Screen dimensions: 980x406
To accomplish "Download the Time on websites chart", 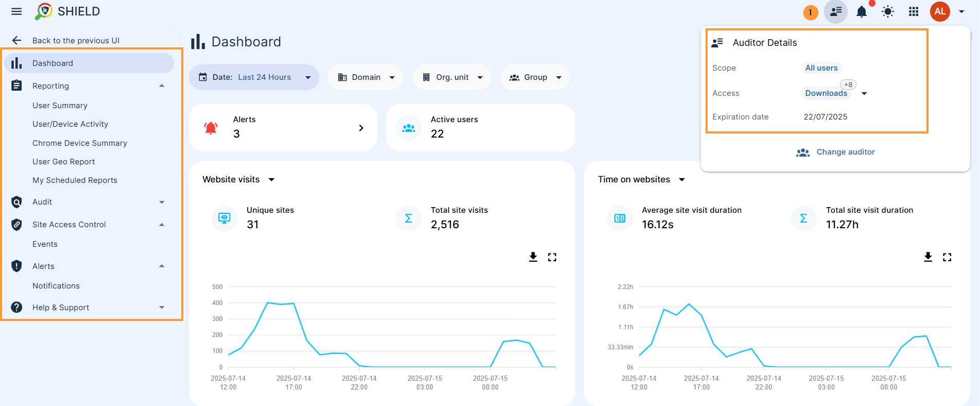I will [928, 257].
